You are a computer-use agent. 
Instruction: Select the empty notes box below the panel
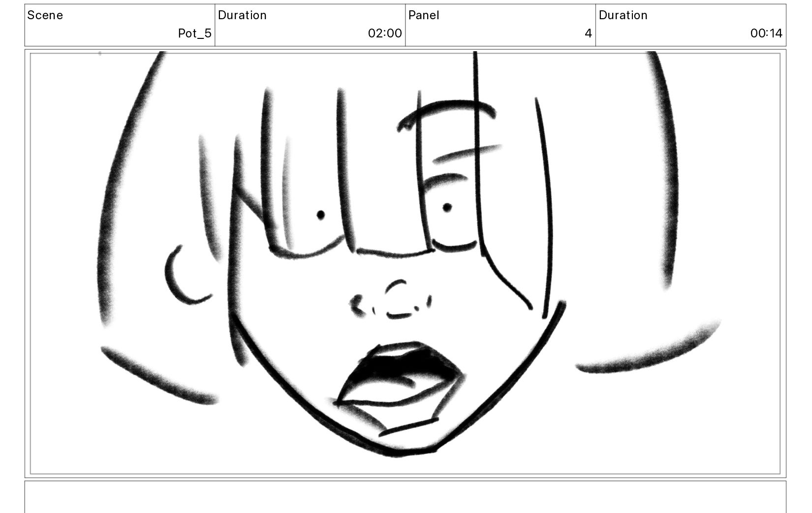(406, 497)
